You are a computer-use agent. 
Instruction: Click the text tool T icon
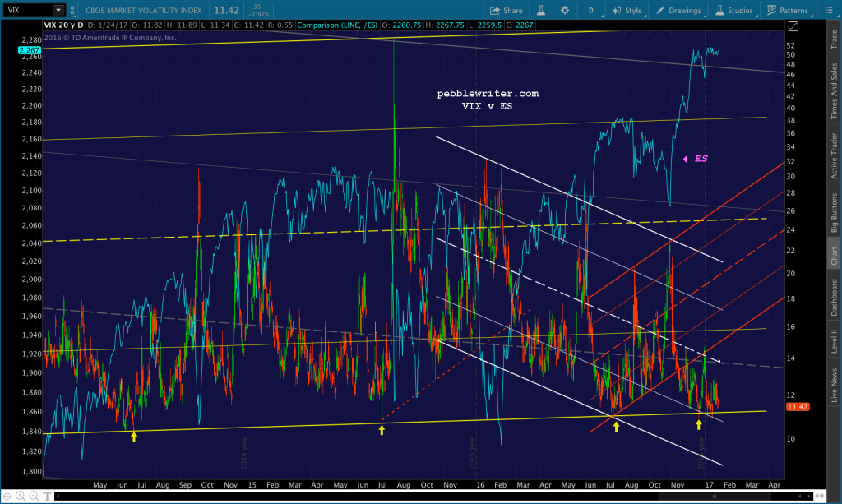(x=47, y=496)
